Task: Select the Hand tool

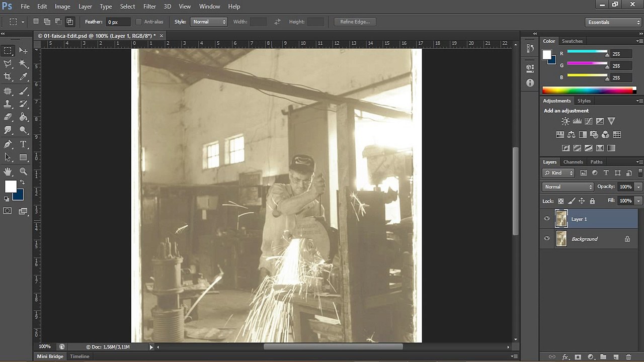Action: click(x=8, y=171)
